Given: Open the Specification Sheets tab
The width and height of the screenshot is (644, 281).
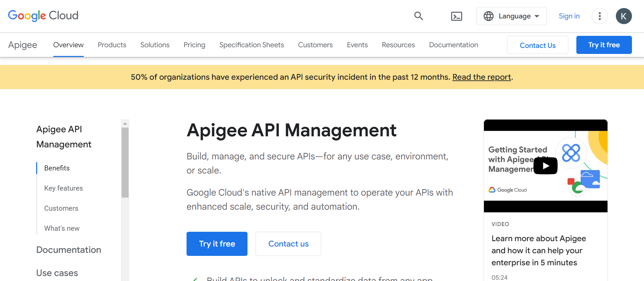Looking at the screenshot, I should 252,45.
